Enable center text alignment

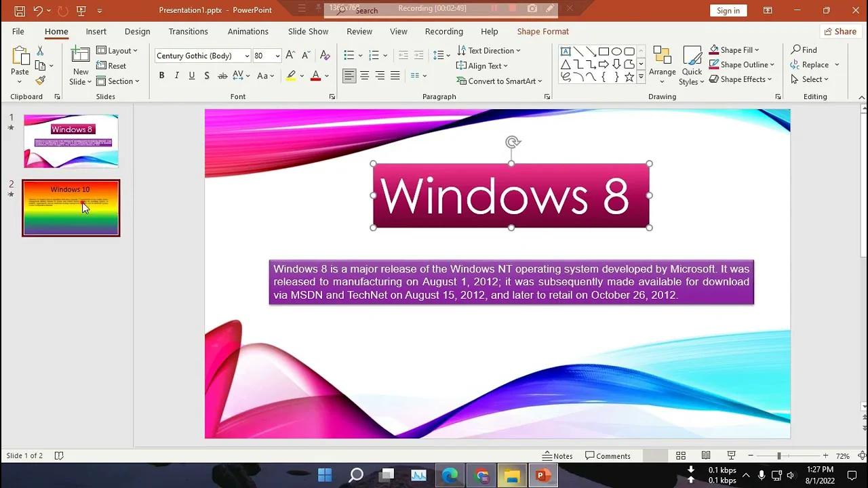(364, 75)
